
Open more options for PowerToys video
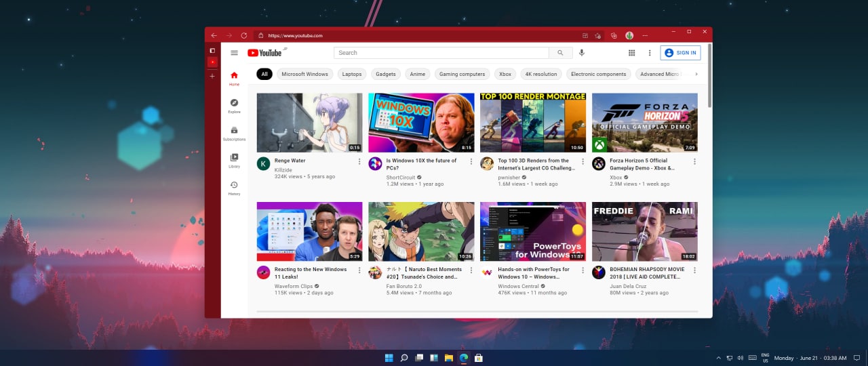(x=583, y=270)
